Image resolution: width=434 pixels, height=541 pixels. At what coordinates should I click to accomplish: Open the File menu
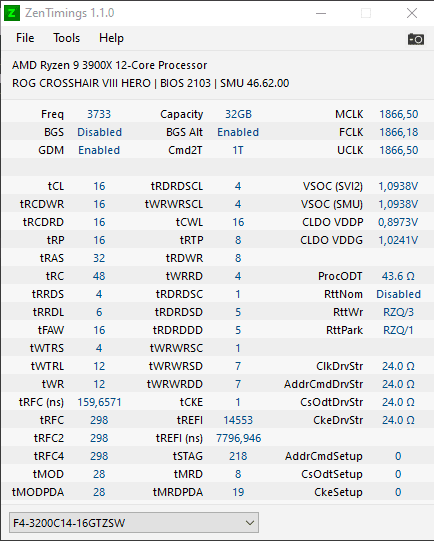coord(25,38)
